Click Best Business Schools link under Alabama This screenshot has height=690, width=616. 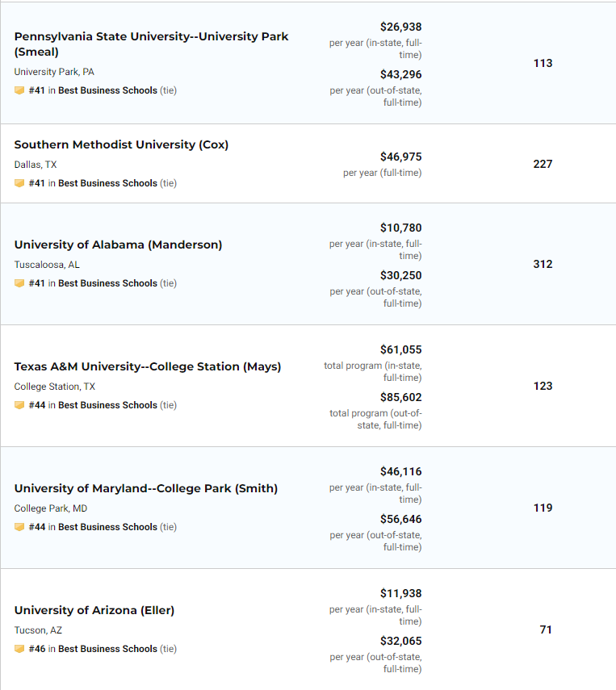tap(107, 283)
